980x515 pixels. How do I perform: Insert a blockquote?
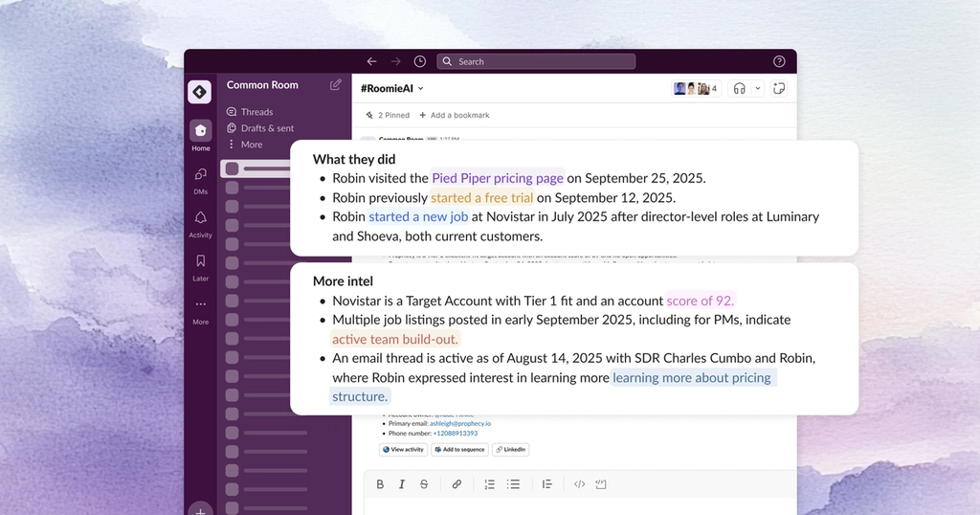[546, 484]
